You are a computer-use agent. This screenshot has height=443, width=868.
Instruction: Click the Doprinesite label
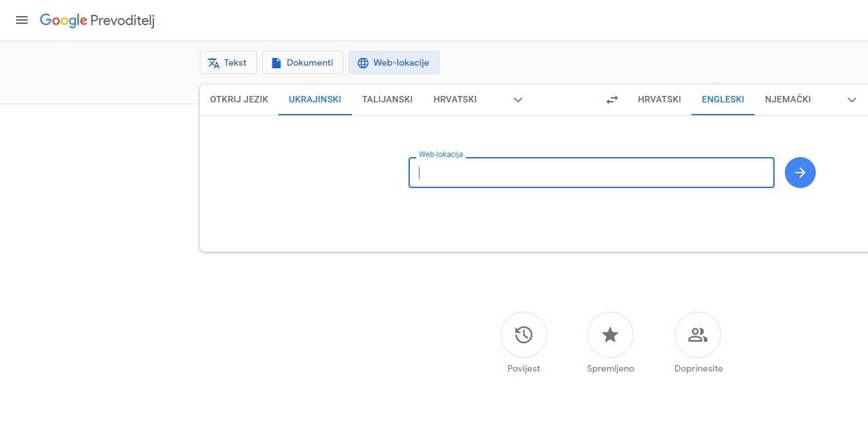tap(699, 369)
